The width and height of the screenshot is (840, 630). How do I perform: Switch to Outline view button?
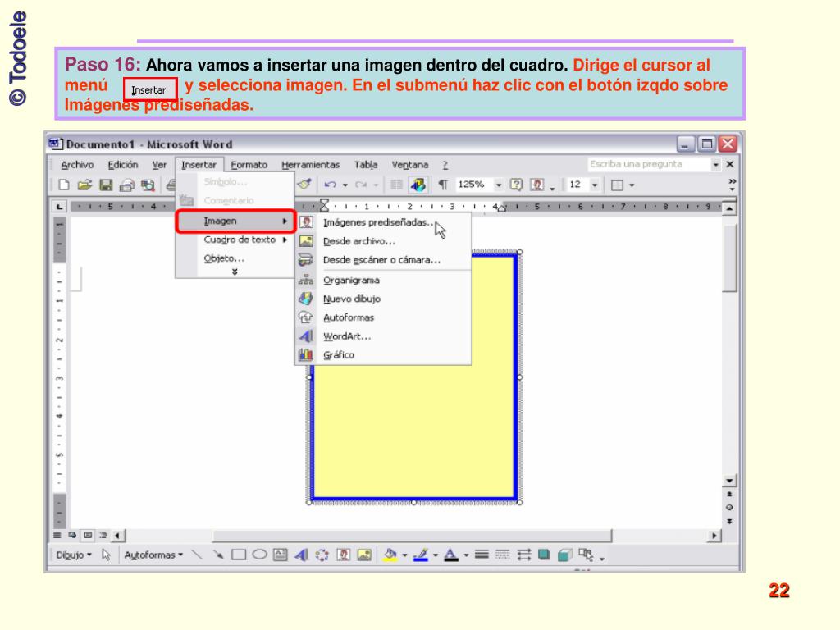tap(103, 535)
